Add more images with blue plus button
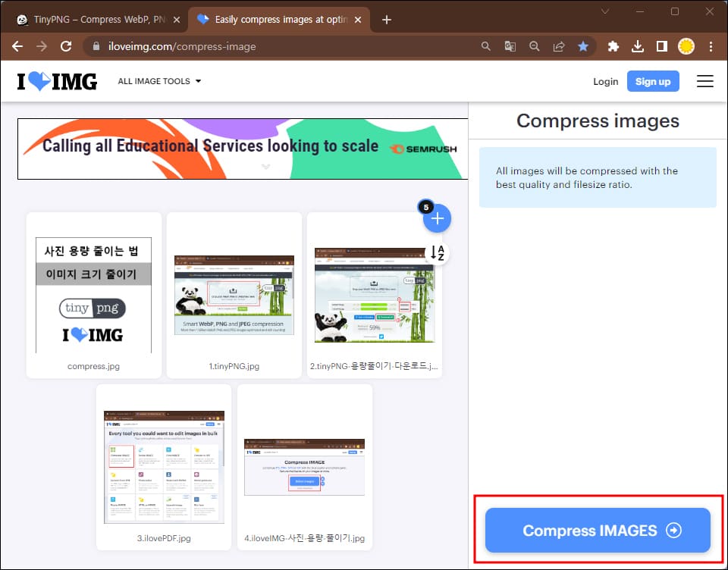 pos(437,218)
